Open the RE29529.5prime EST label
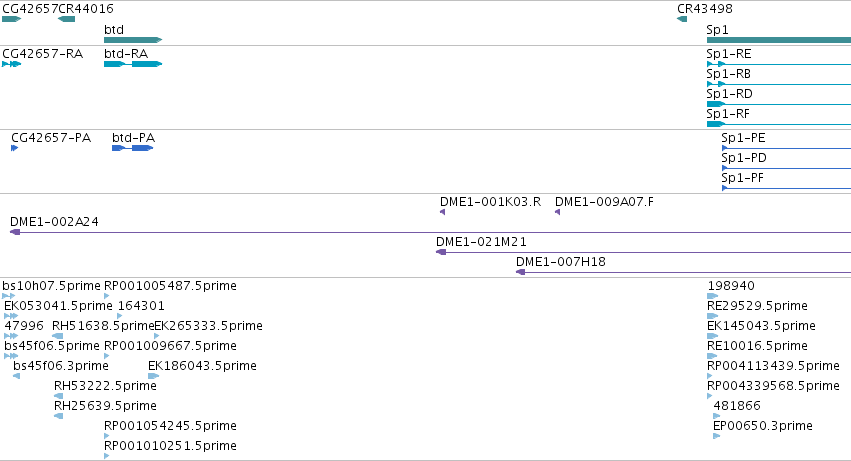This screenshot has height=461, width=851. point(757,306)
